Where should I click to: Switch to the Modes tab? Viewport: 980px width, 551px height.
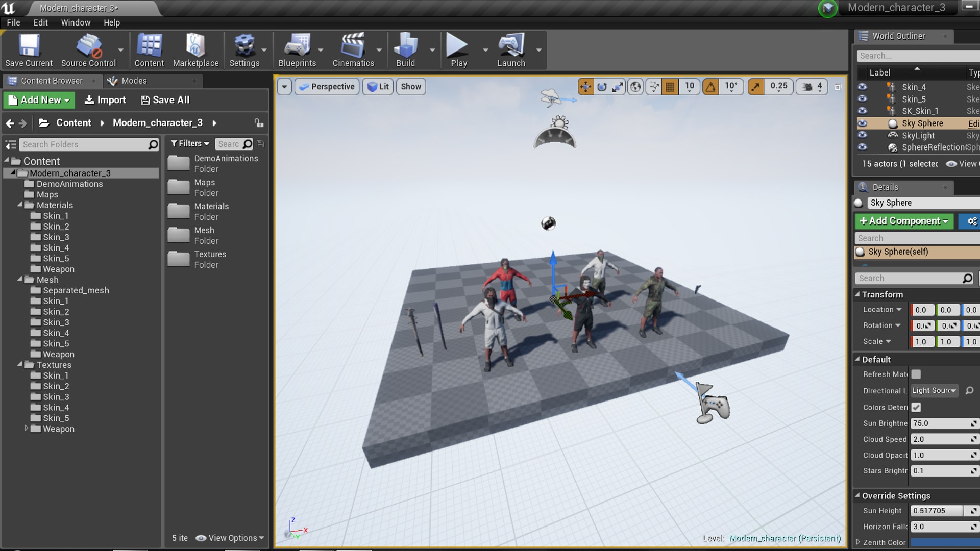pos(134,81)
